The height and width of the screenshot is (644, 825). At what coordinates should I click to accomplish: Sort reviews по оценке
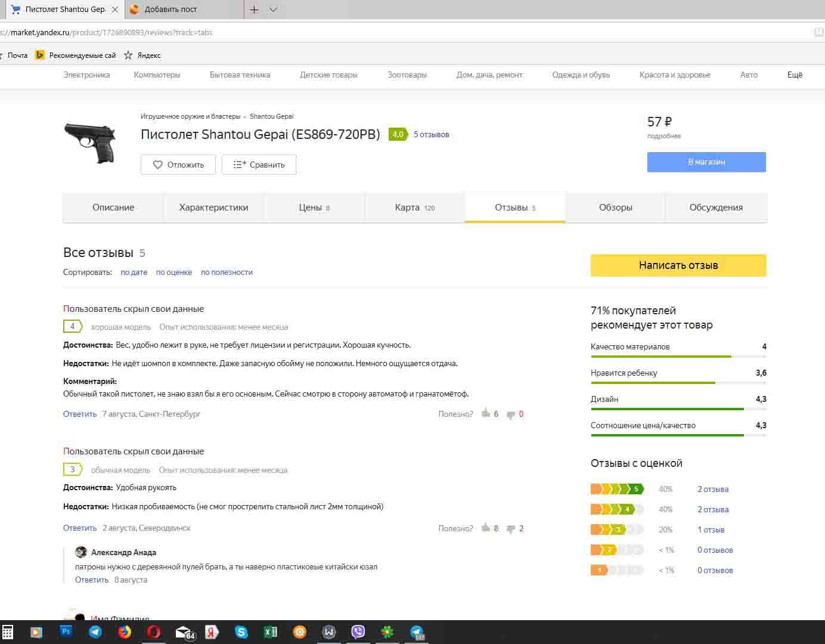tap(174, 273)
